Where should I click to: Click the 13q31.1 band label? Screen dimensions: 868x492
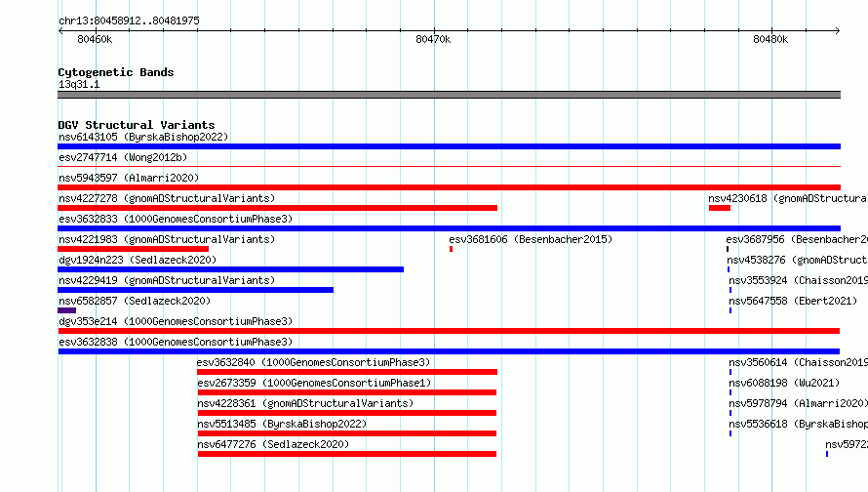pyautogui.click(x=79, y=84)
